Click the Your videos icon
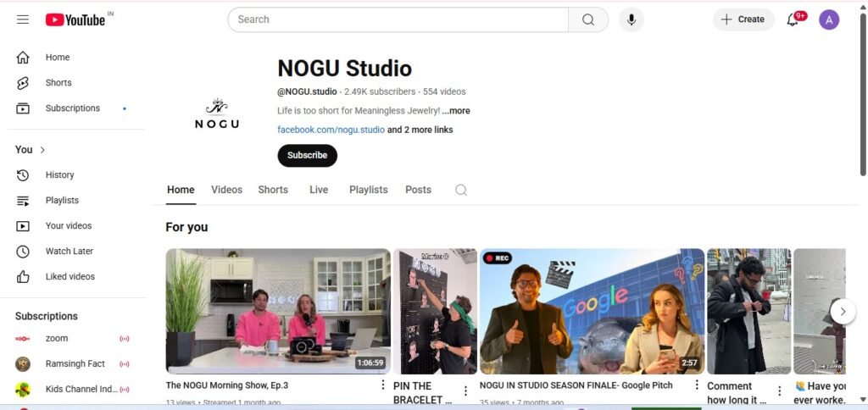This screenshot has height=410, width=868. click(x=23, y=226)
